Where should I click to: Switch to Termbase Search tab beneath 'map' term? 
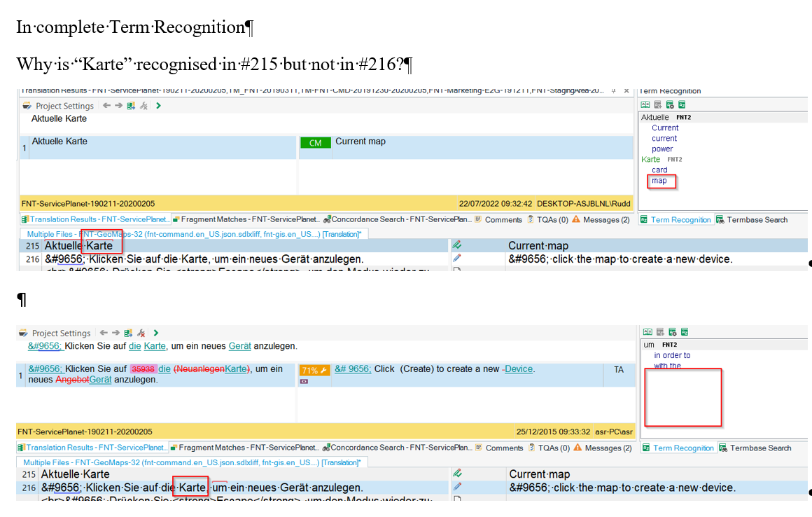(x=752, y=220)
